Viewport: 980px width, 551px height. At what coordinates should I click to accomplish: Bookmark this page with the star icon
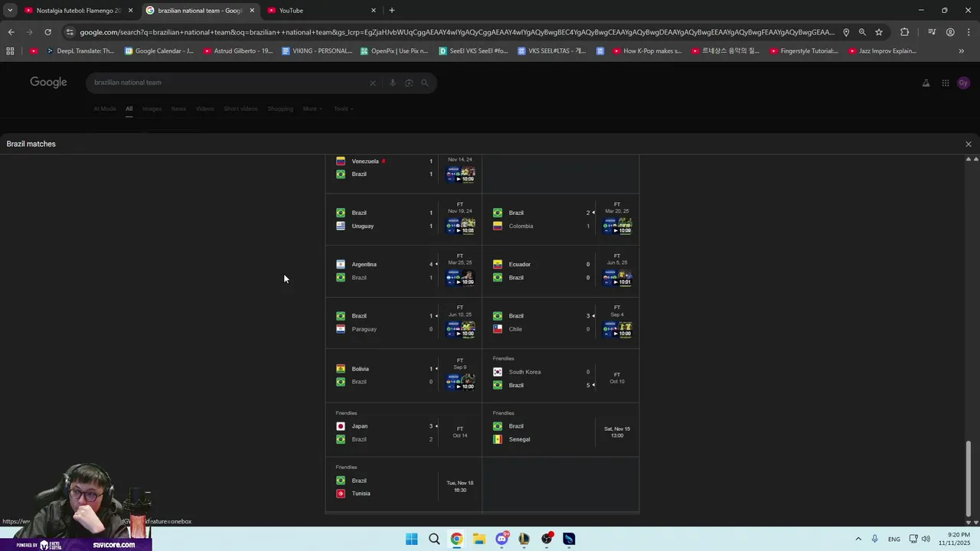(x=879, y=32)
